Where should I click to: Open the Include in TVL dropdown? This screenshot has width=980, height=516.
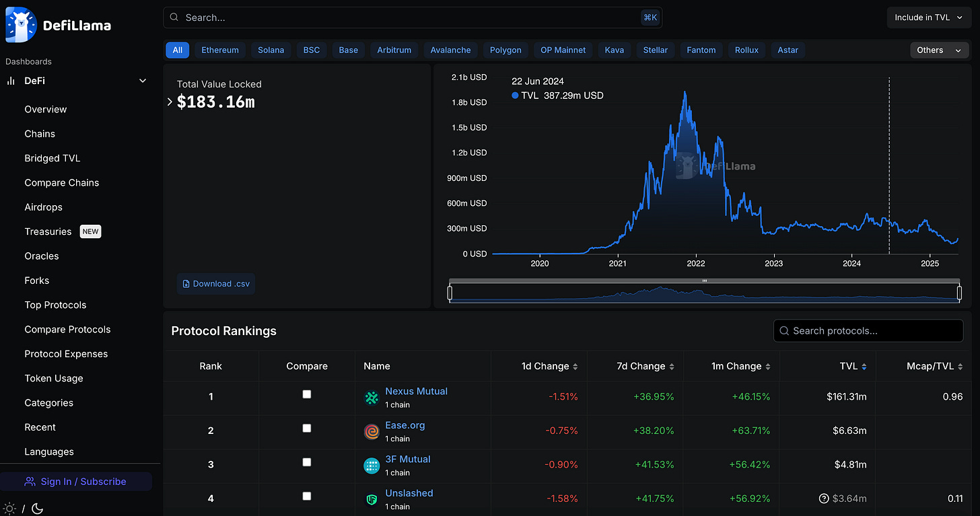[929, 17]
